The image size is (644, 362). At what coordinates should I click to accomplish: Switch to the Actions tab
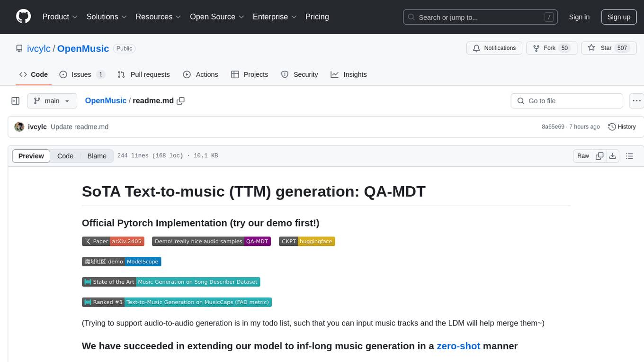tap(200, 74)
